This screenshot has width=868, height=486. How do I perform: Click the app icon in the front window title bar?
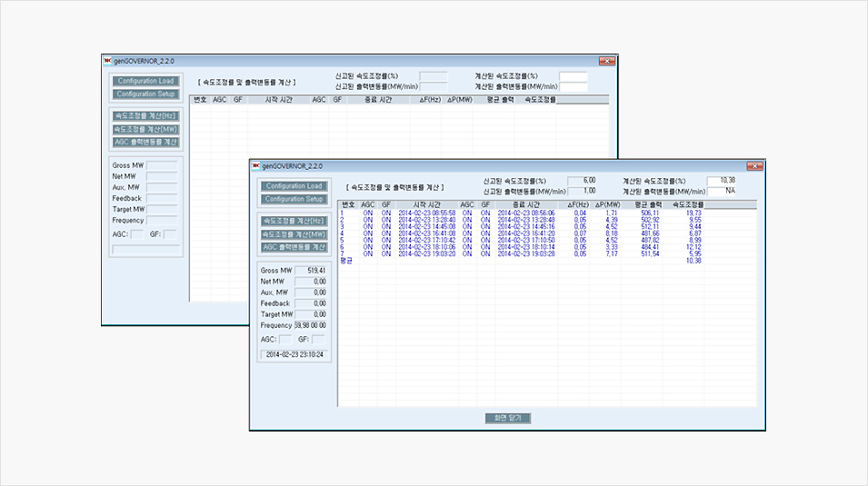[x=255, y=166]
